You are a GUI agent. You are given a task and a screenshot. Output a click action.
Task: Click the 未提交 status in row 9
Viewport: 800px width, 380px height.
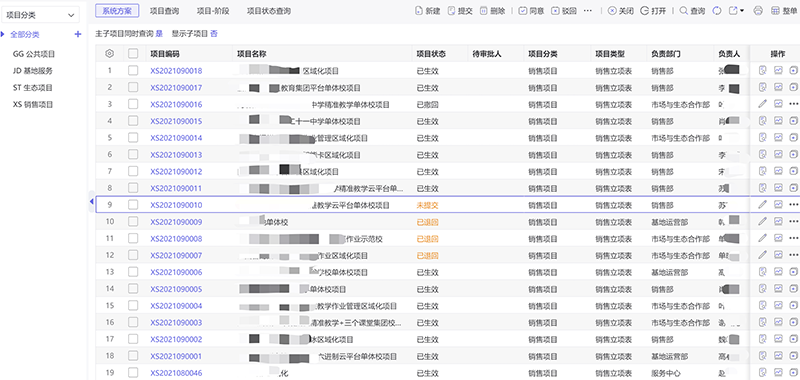(x=428, y=205)
